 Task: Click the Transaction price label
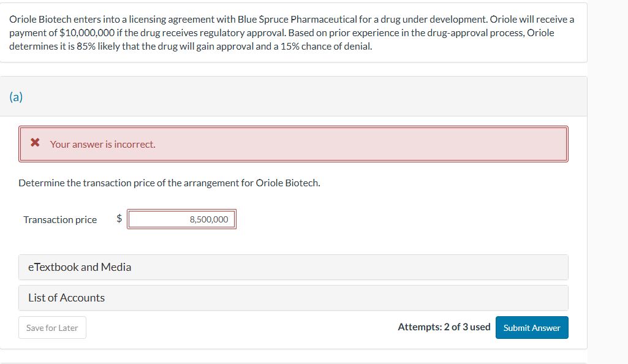tap(59, 219)
